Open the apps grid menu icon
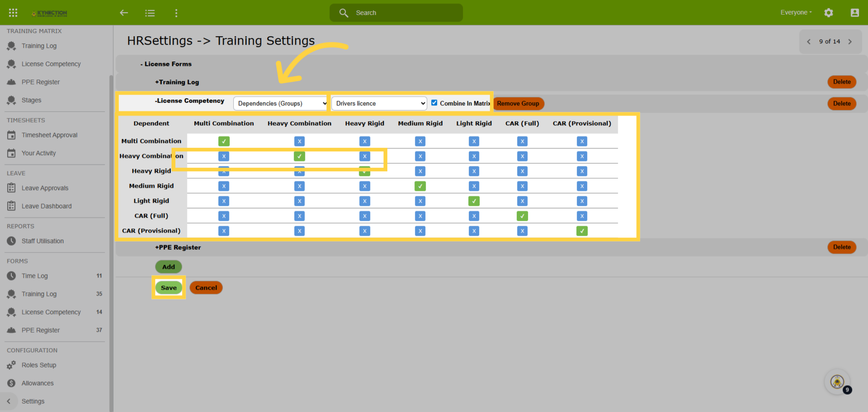 (x=13, y=13)
